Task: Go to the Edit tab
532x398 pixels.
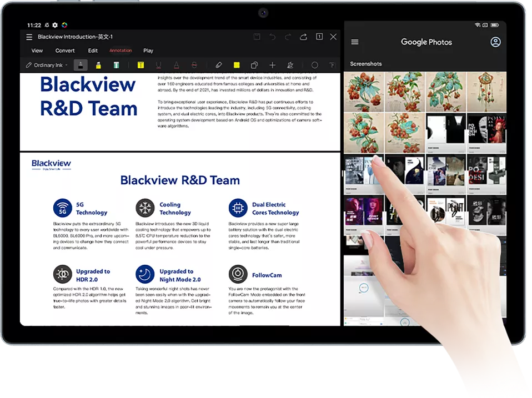Action: [x=93, y=51]
